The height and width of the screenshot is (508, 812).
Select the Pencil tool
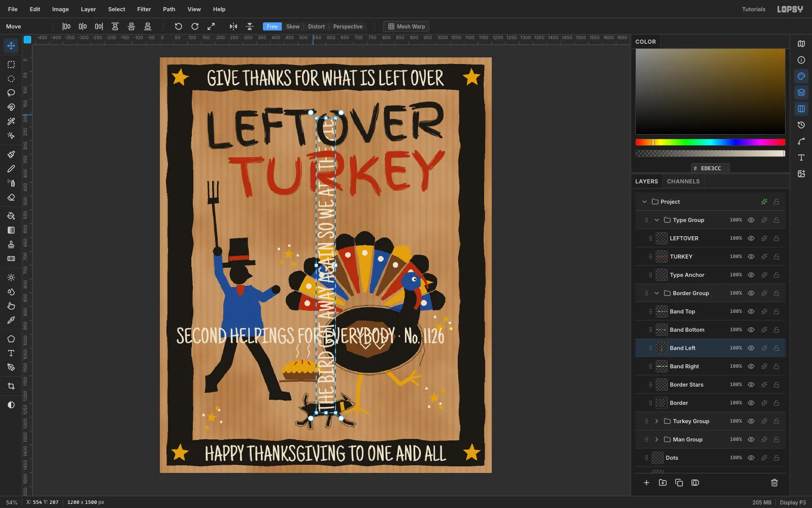(x=11, y=169)
